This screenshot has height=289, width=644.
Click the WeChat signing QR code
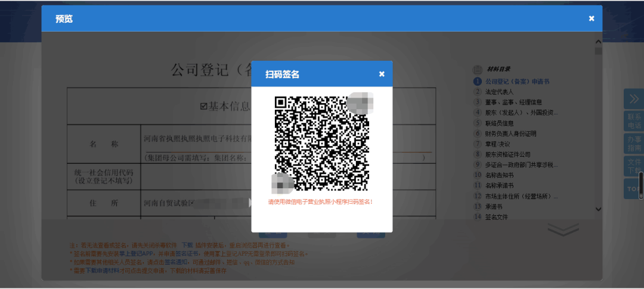click(x=322, y=144)
